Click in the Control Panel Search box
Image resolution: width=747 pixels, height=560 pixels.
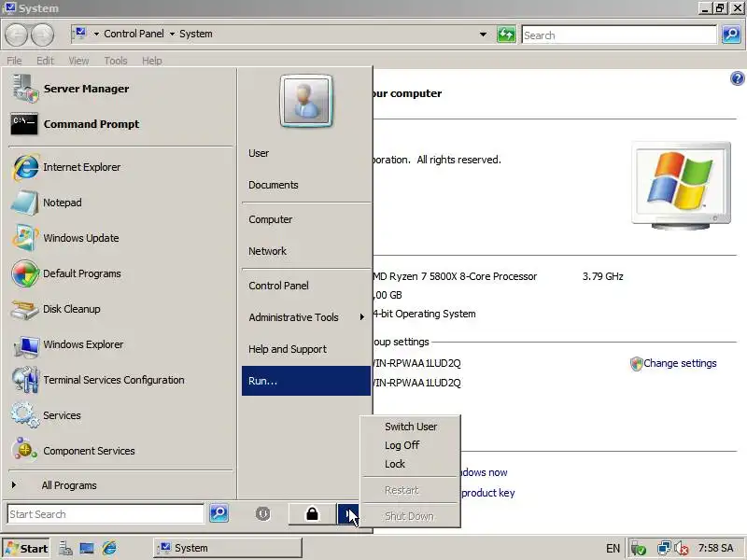pyautogui.click(x=619, y=35)
